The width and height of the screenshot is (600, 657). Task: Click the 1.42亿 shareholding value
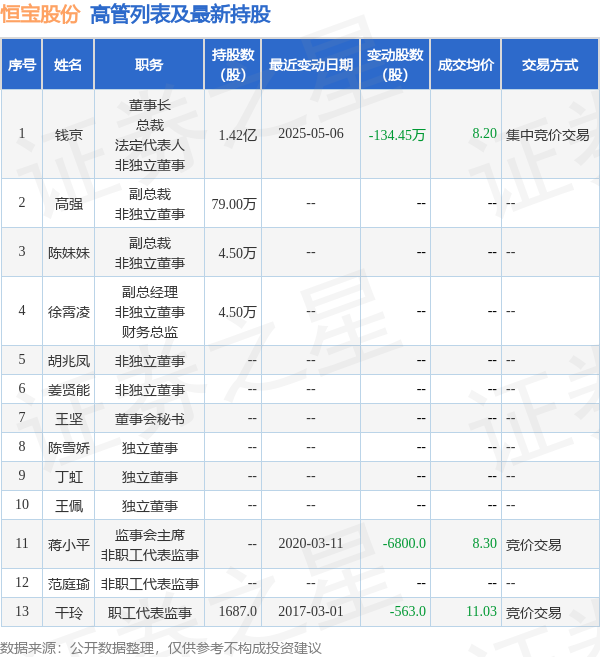click(x=238, y=135)
